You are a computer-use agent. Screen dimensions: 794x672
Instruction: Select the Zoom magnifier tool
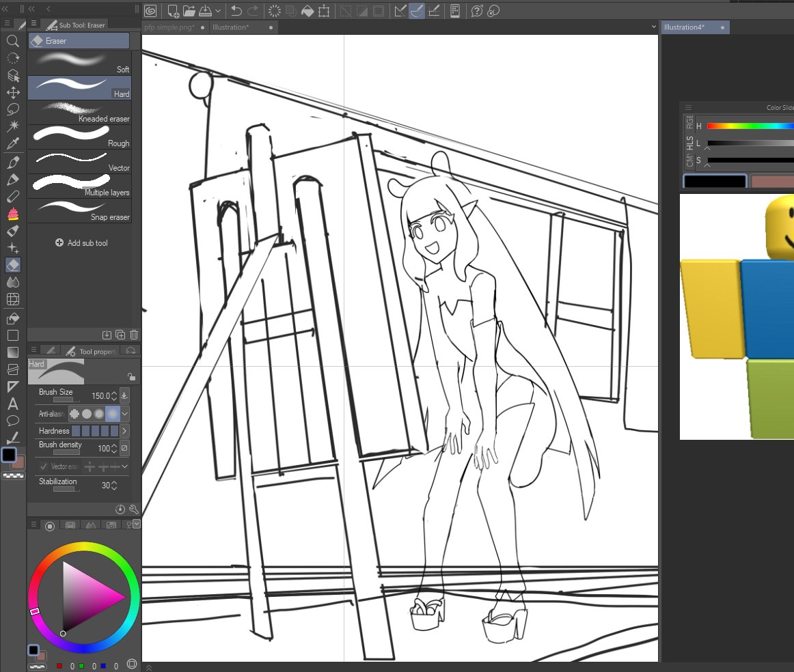[13, 41]
